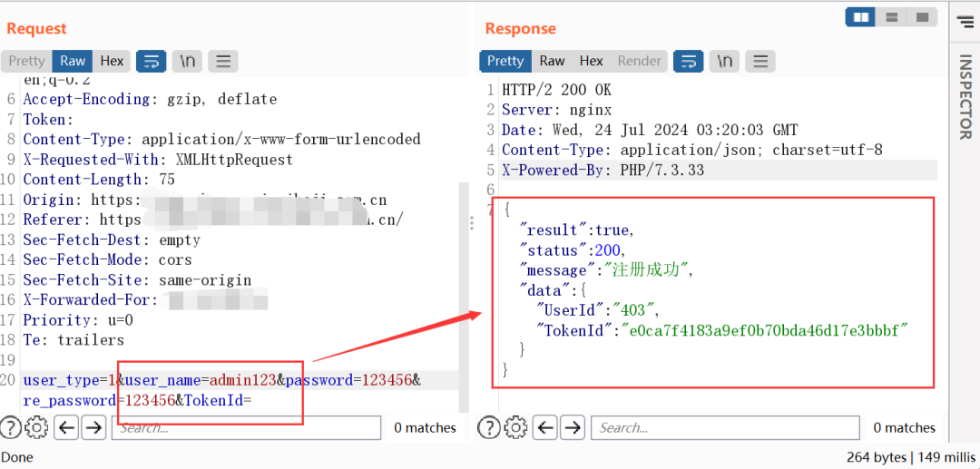Click the Response Content-Type application/json line
980x469 pixels.
[691, 150]
